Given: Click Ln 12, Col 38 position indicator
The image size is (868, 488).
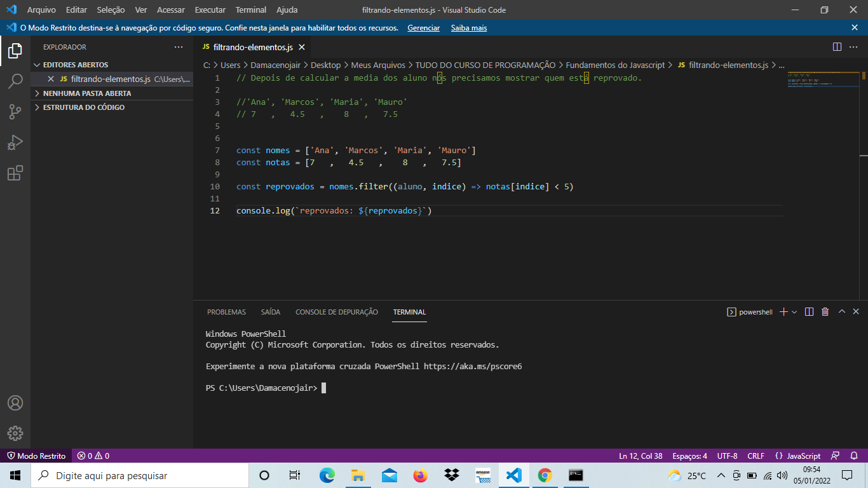Looking at the screenshot, I should (x=641, y=456).
